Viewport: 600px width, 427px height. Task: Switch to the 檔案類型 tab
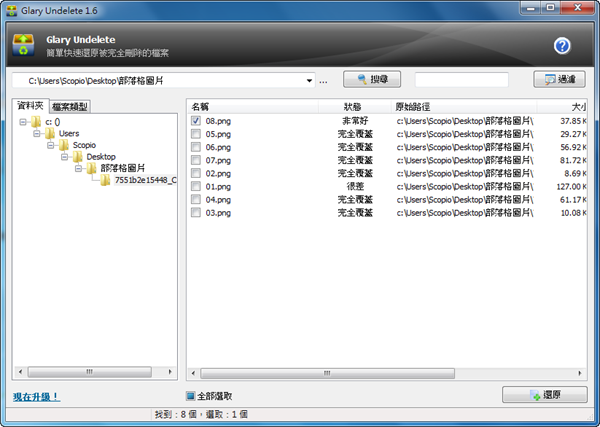click(70, 106)
